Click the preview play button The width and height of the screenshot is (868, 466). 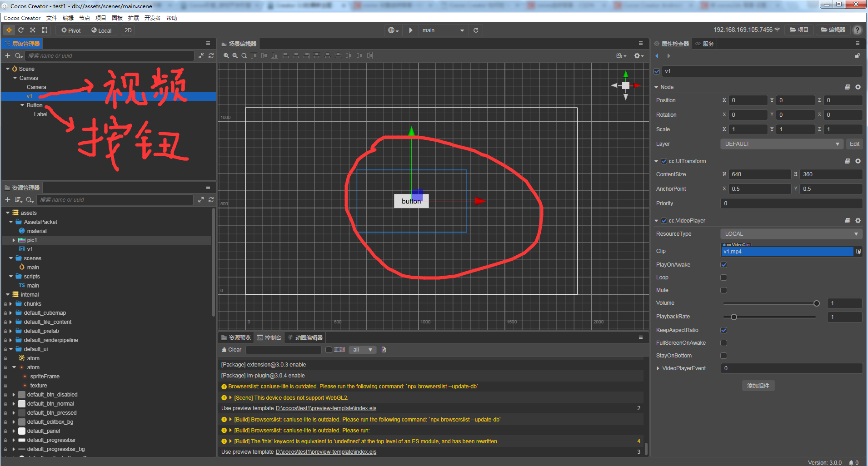[410, 30]
